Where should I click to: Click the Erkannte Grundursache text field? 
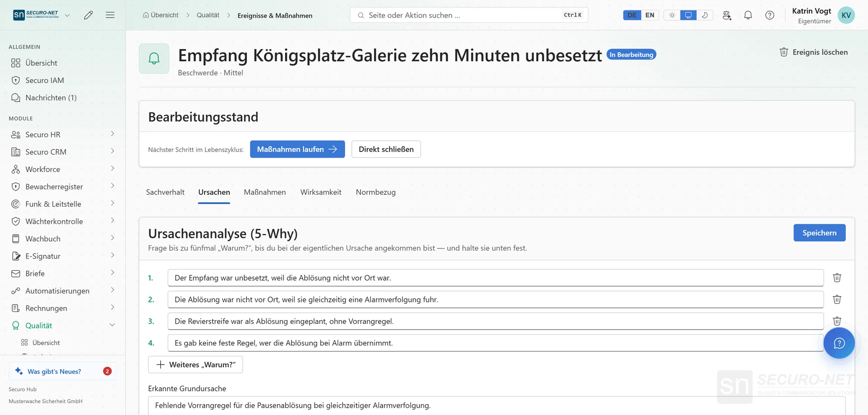point(497,405)
